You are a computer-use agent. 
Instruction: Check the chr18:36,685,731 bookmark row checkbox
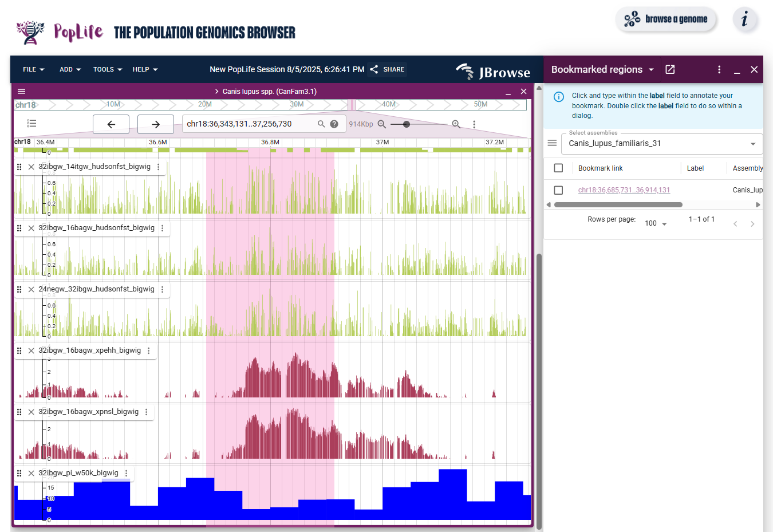[558, 190]
